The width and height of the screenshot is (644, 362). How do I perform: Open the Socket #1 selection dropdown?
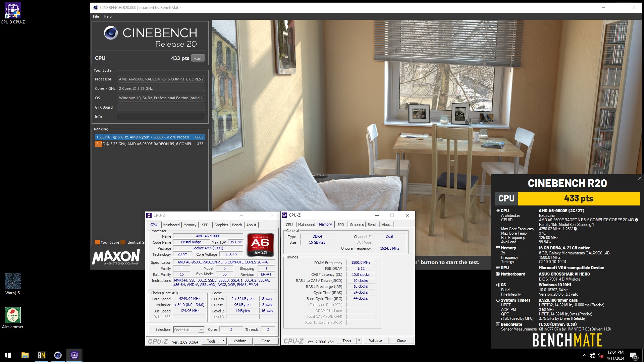click(189, 330)
